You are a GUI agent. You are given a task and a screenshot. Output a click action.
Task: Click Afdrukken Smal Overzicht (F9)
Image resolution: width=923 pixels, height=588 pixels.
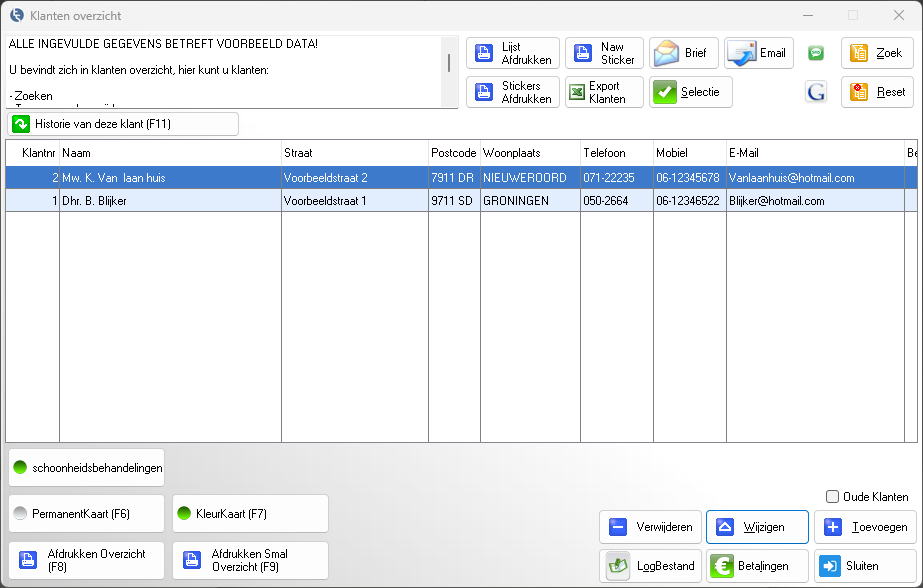(250, 560)
